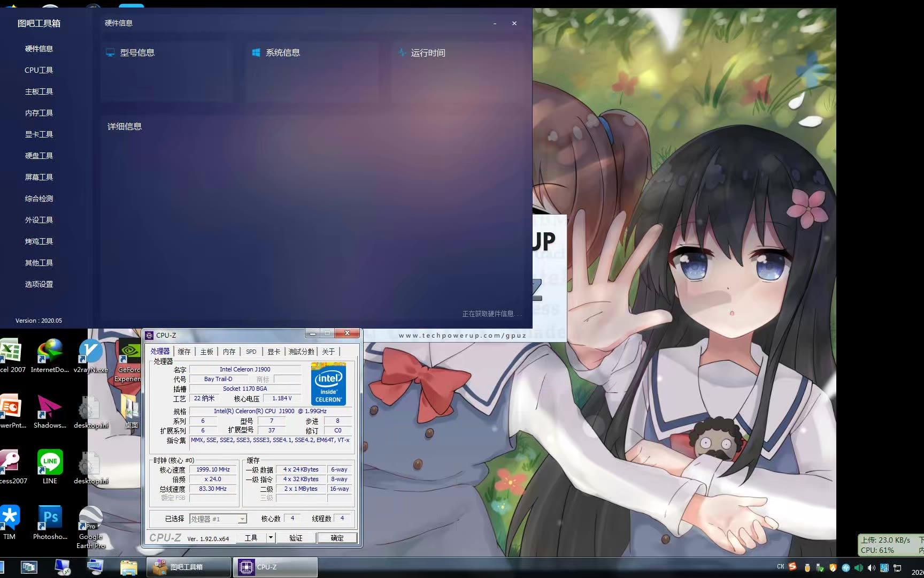Screen dimensions: 924x578
Task: Open 其他工具 in the toolbox sidebar
Action: 39,263
